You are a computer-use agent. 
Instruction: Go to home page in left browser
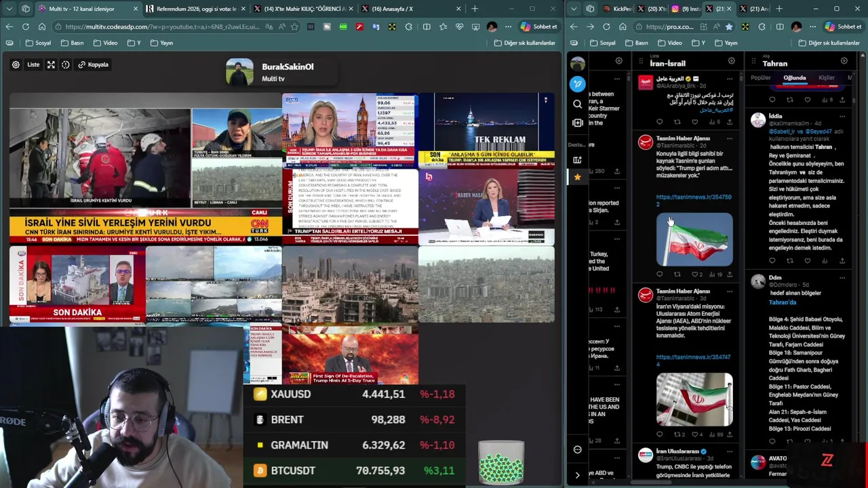point(42,26)
